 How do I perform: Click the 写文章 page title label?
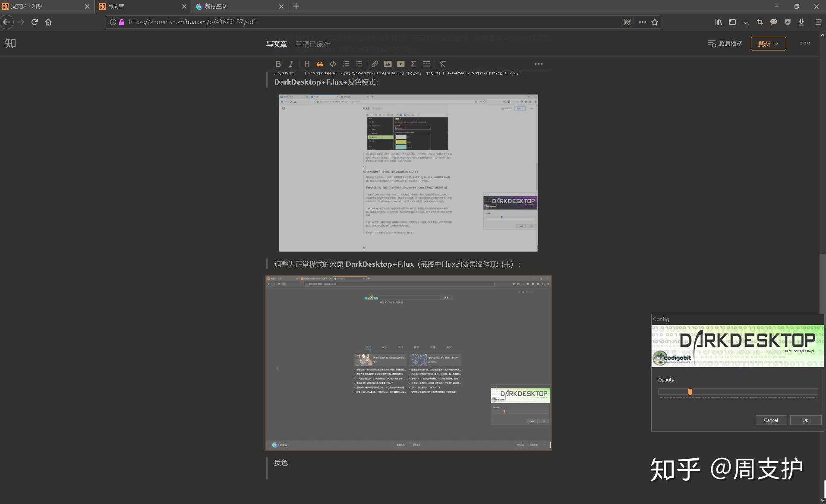(x=276, y=44)
